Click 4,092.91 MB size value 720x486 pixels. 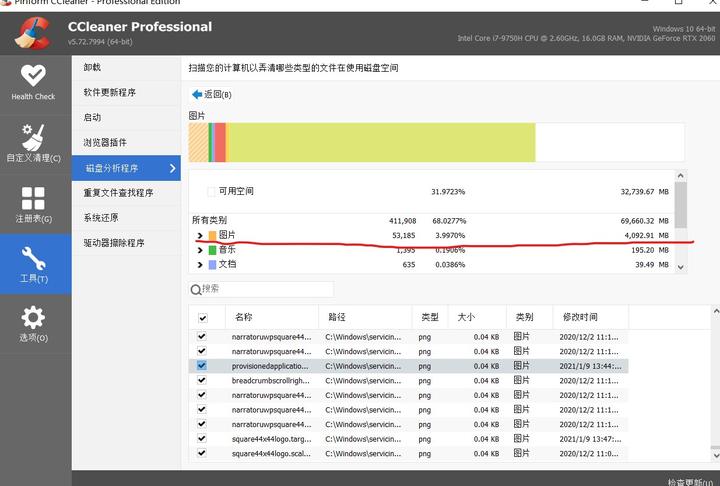pyautogui.click(x=646, y=236)
